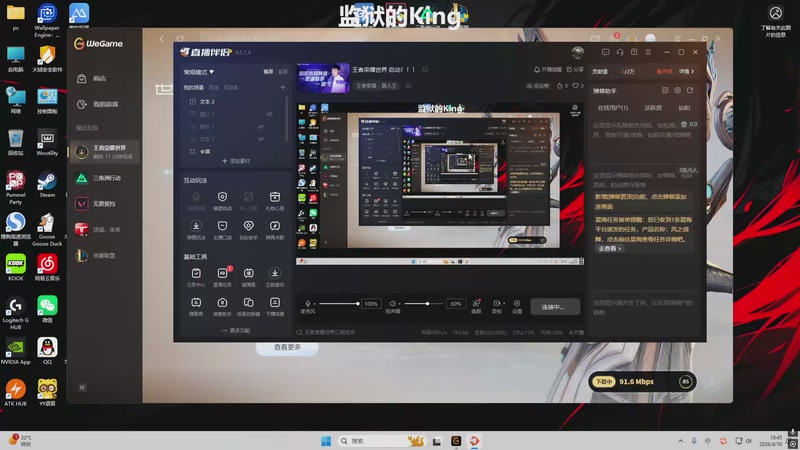Open the 全站榜 ranking button
This screenshot has height=450, width=800.
(538, 86)
